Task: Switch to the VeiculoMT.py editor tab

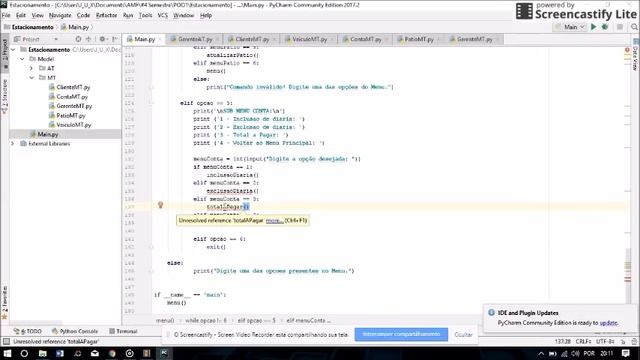Action: [309, 40]
